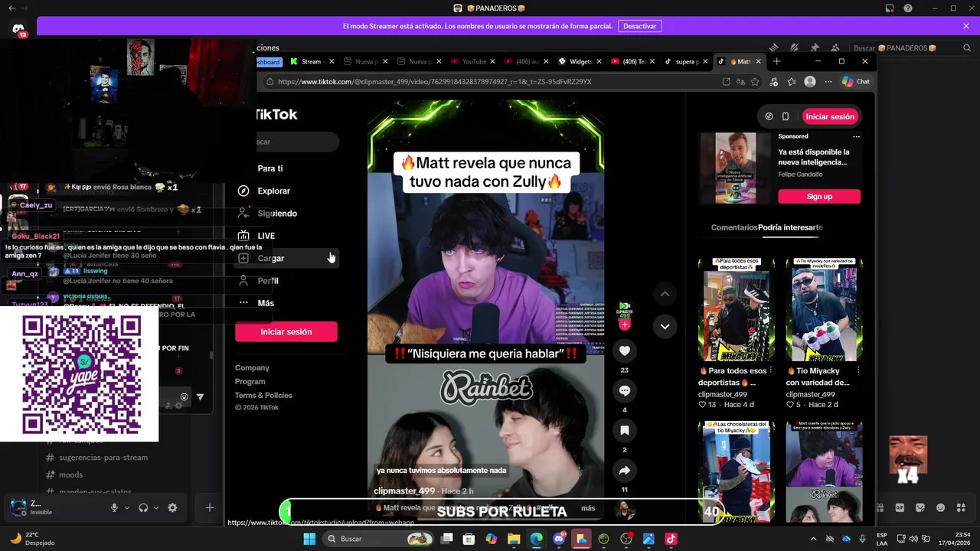The image size is (980, 551).
Task: Open Copilot Chat in browser toolbar
Action: pyautogui.click(x=856, y=82)
